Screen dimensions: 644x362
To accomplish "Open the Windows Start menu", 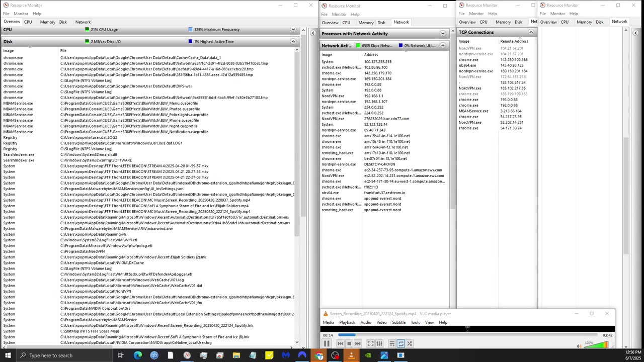I will pyautogui.click(x=8, y=355).
